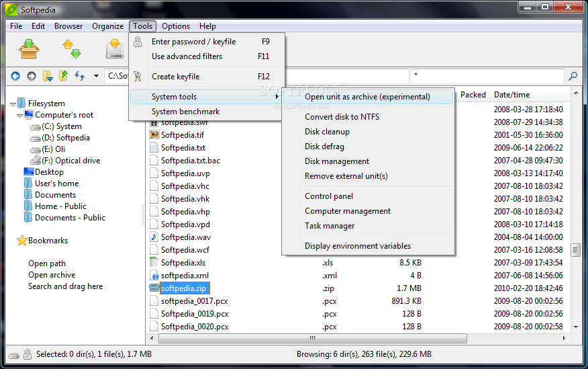588x369 pixels.
Task: Select Remove external unit(s)
Action: pos(368,176)
